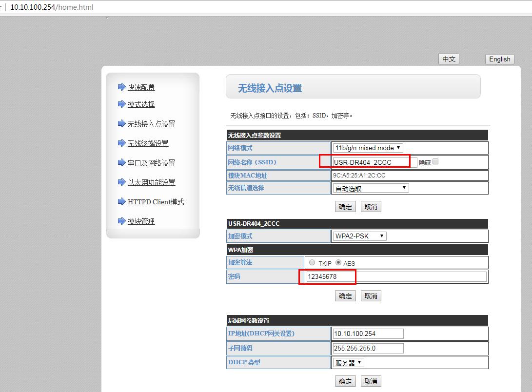Viewport: 532px width, 392px height.
Task: Select the TKIP encryption radio button
Action: [312, 262]
